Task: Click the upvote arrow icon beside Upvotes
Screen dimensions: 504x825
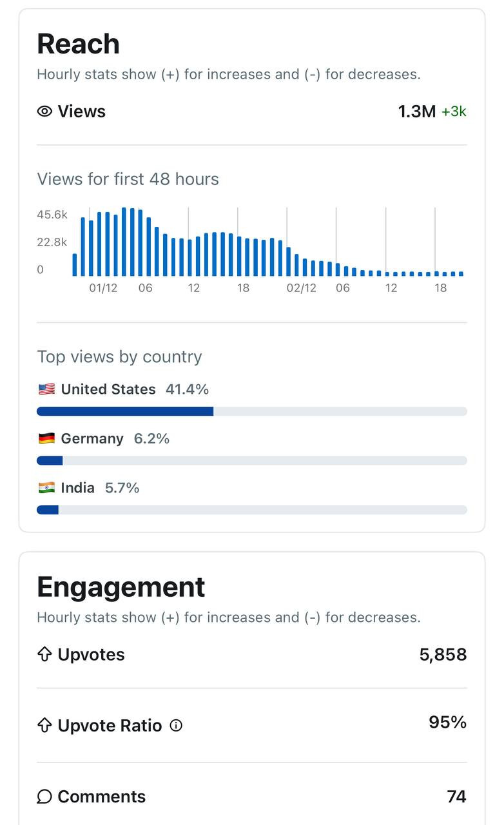Action: click(x=44, y=655)
